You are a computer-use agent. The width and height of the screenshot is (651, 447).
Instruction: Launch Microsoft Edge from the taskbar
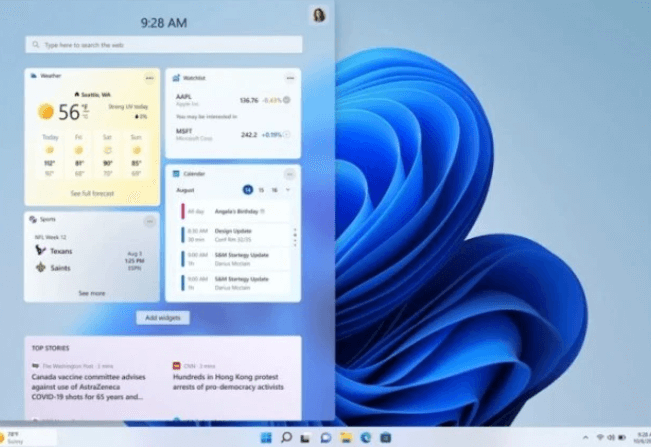pos(366,437)
